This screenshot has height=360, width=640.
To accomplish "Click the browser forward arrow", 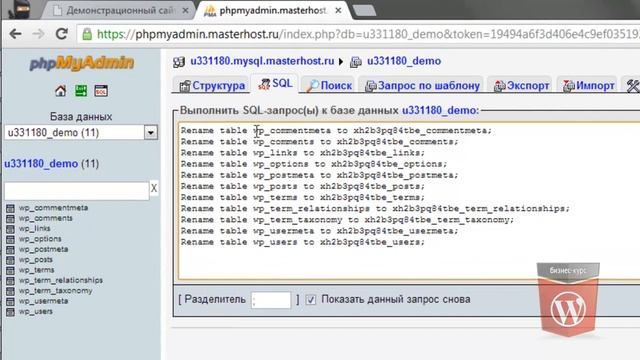I will click(39, 34).
